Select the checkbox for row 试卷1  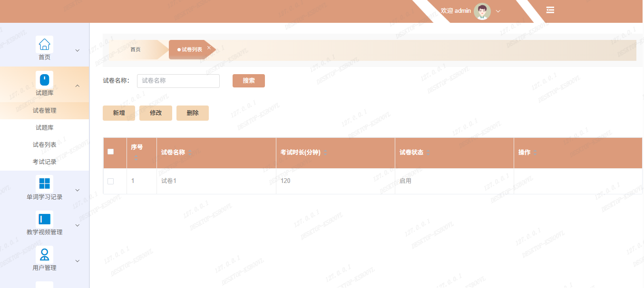coord(111,181)
